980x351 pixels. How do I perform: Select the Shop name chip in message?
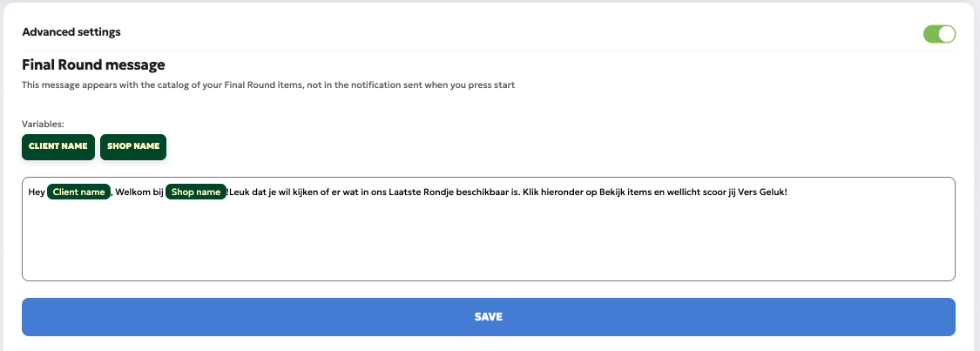196,192
